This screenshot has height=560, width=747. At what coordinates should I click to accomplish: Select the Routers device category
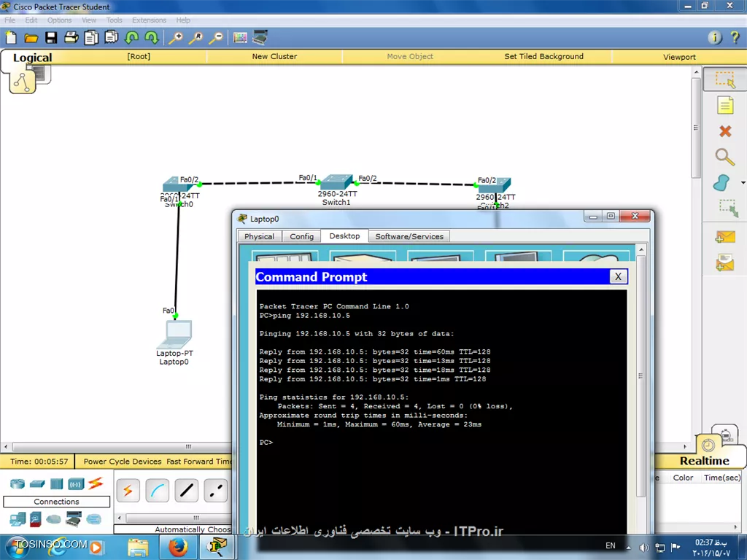click(x=18, y=484)
